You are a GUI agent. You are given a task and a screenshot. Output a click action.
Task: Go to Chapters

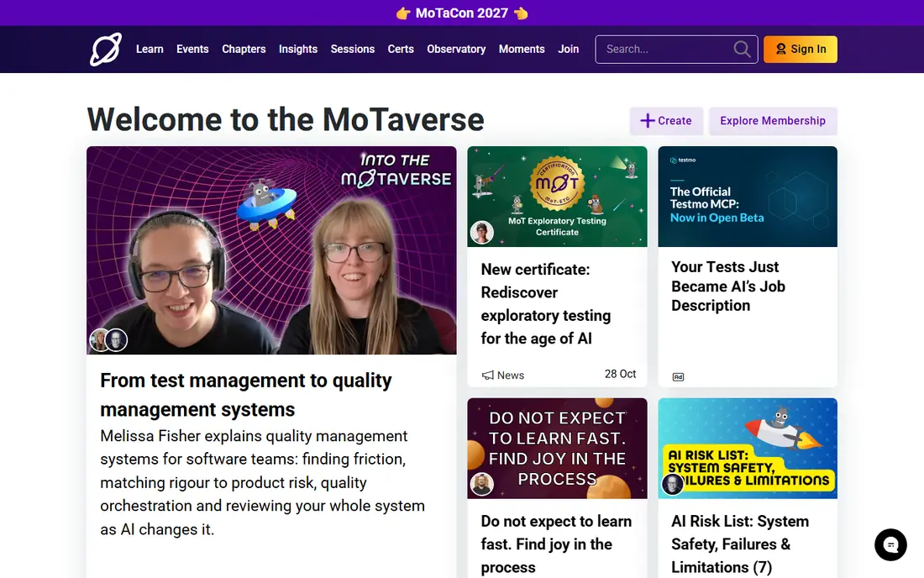point(244,49)
